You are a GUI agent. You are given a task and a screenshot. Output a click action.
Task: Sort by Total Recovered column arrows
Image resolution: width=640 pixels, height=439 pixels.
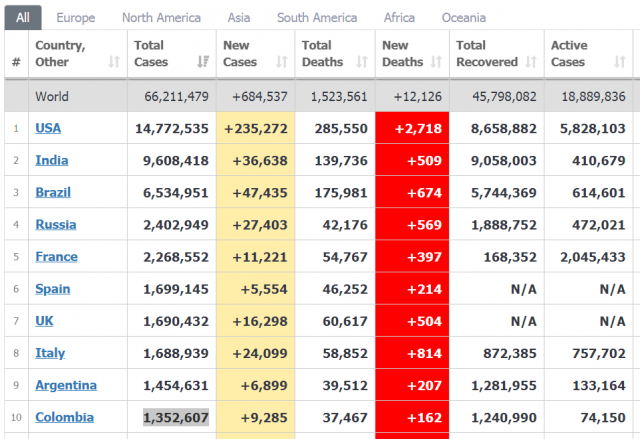pyautogui.click(x=531, y=62)
